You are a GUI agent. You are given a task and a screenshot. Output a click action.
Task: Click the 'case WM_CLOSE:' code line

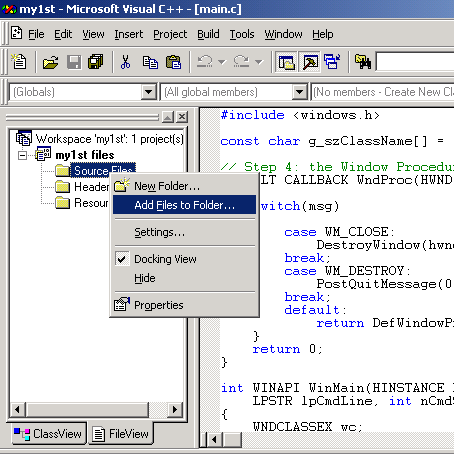click(x=339, y=232)
